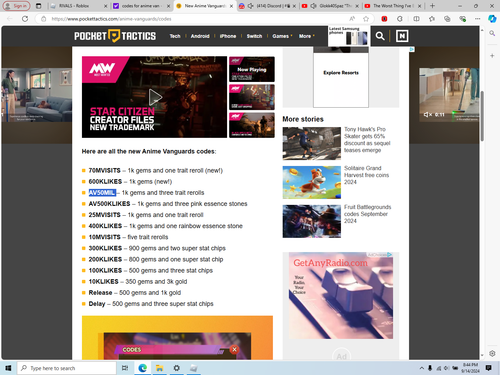Open Tony Hawk's Pro Skater story link
The height and width of the screenshot is (375, 500).
(367, 140)
